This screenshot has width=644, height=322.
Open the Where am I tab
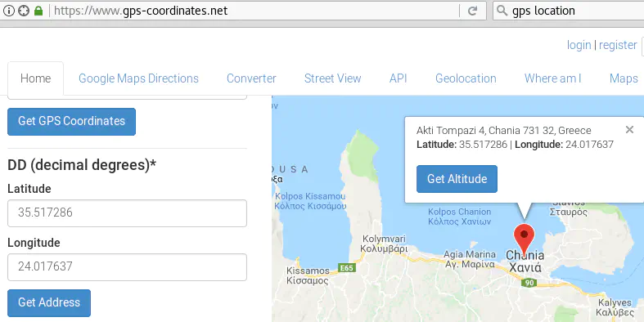(x=553, y=78)
